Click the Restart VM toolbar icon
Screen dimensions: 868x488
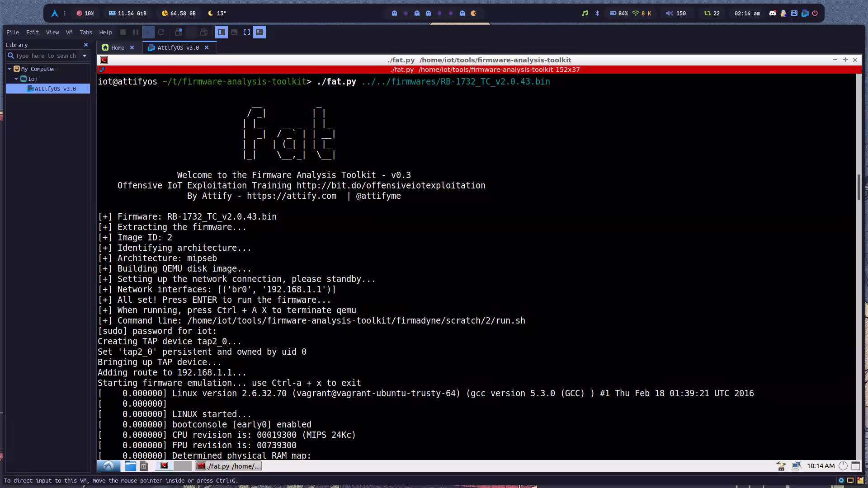[161, 32]
